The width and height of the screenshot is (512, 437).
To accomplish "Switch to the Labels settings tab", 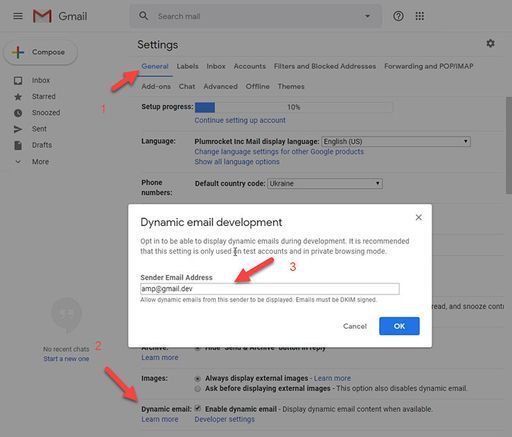I will [x=187, y=66].
